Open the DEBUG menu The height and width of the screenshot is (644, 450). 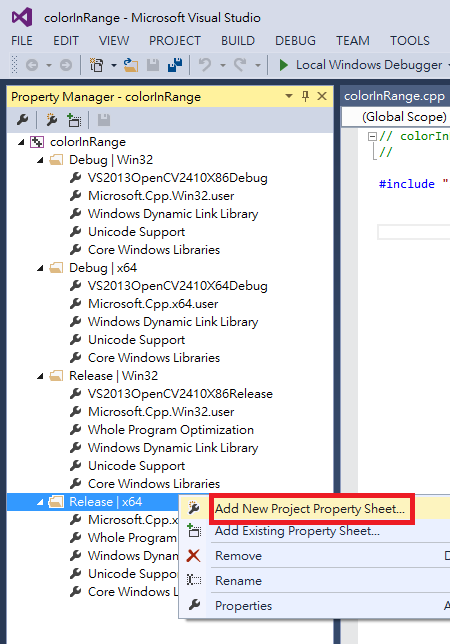tap(295, 41)
